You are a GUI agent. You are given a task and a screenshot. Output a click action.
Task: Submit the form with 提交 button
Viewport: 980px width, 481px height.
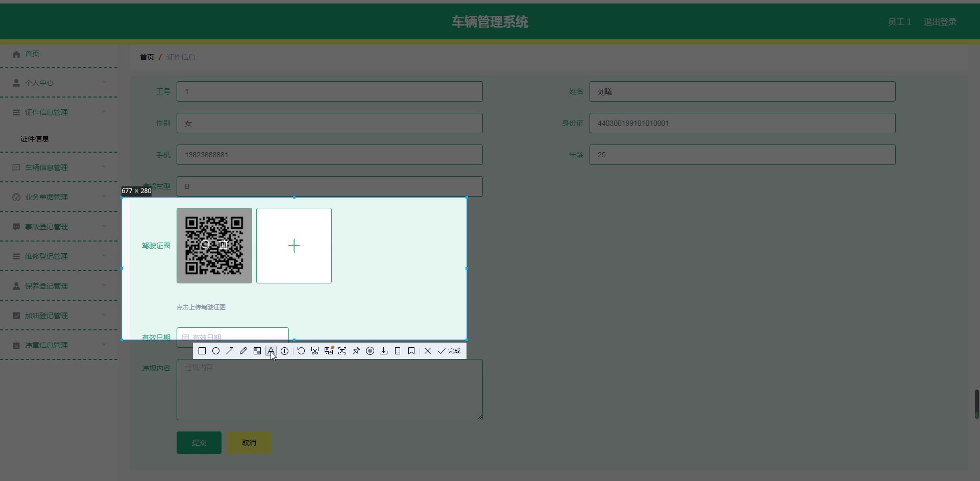tap(199, 443)
